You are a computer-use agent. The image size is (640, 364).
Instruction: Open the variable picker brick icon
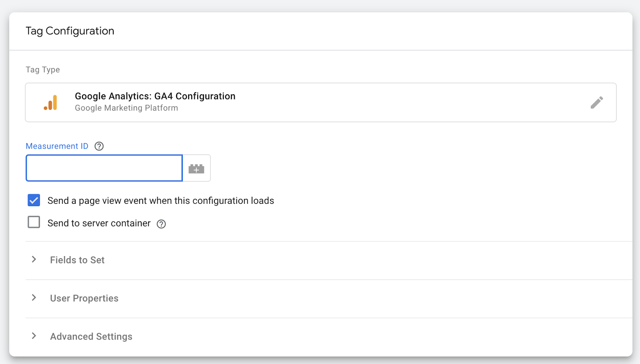click(x=196, y=168)
